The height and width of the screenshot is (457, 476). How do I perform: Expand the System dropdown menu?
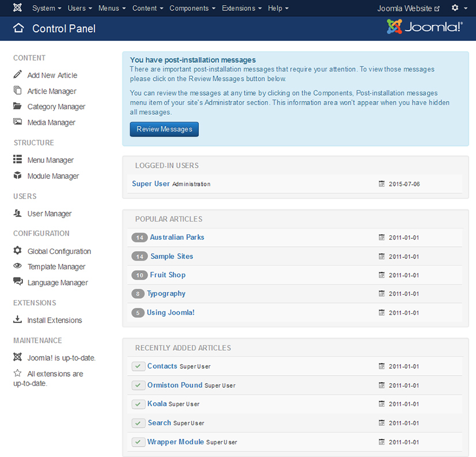pos(47,8)
